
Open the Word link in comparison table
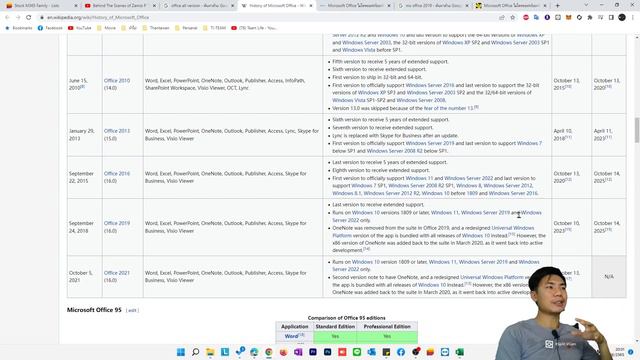pyautogui.click(x=291, y=336)
